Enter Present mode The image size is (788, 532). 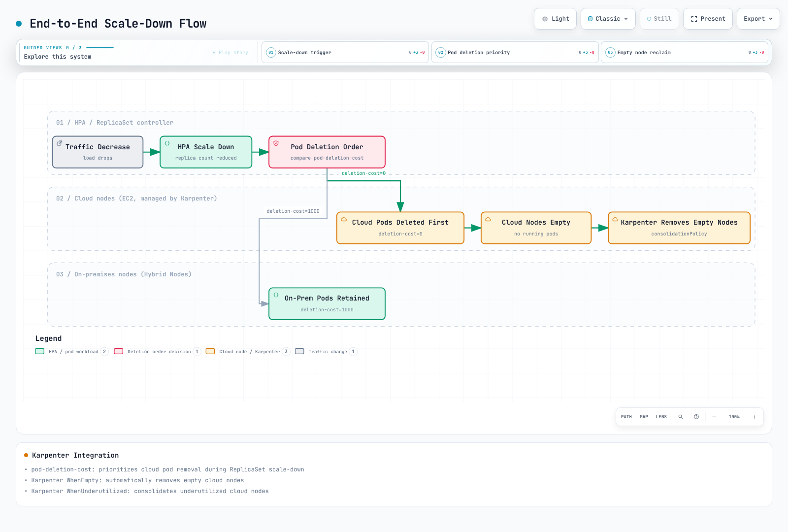click(708, 19)
